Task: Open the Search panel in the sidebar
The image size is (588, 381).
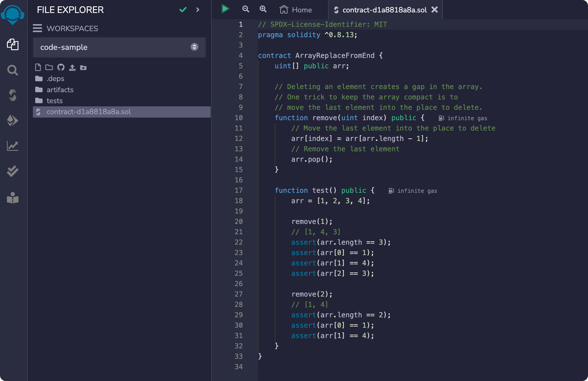Action: (x=13, y=70)
